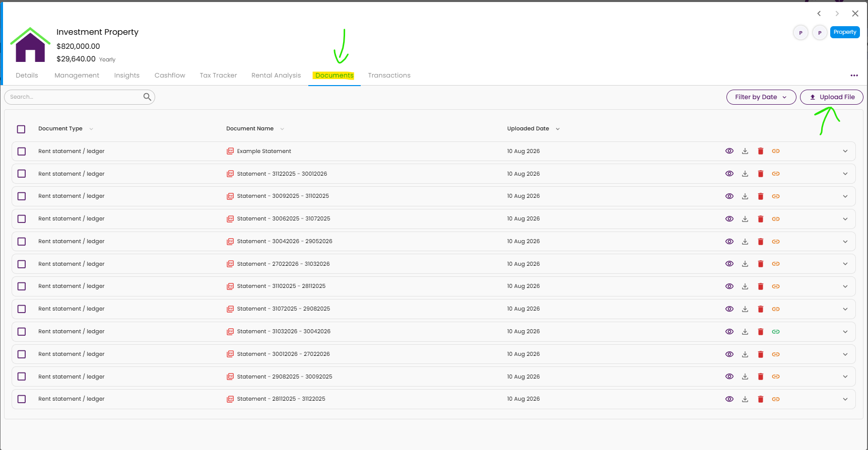Open the Rental Analysis tab
The width and height of the screenshot is (868, 450).
click(x=276, y=76)
